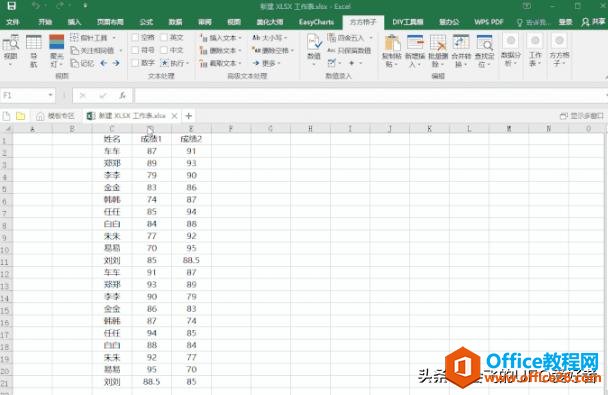
Task: Click the 显示多窗口 show windows button
Action: coord(582,116)
